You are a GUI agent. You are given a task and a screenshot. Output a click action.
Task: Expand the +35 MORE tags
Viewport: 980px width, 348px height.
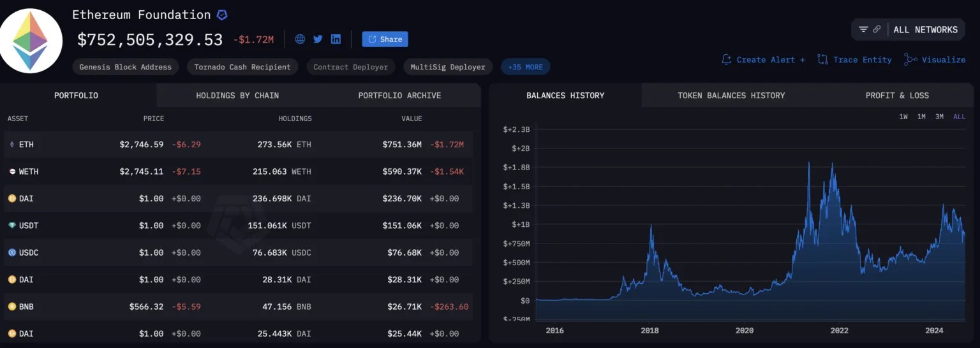click(x=525, y=67)
